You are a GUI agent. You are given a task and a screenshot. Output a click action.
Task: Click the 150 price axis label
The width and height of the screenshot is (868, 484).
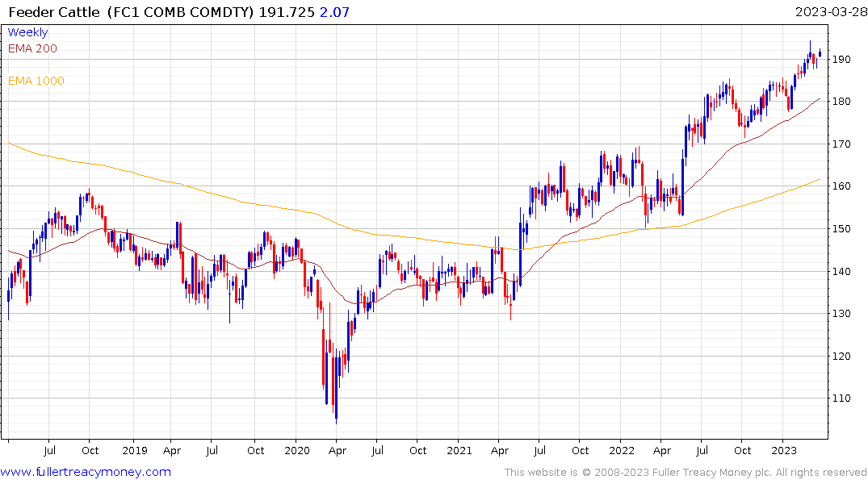point(841,228)
